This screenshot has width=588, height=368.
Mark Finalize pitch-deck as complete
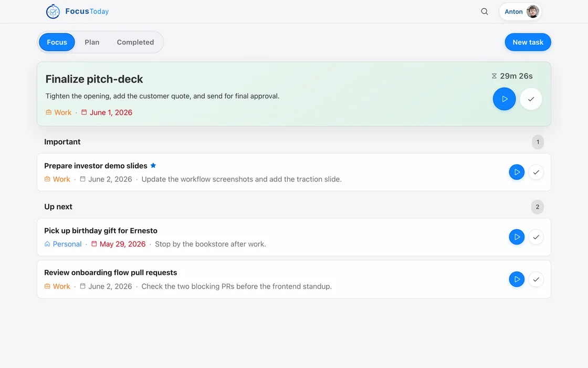coord(531,99)
